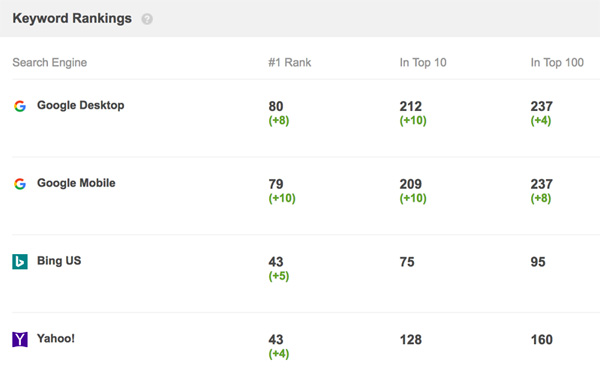Click Bing US Top 100 value 95
The width and height of the screenshot is (600, 386).
538,262
